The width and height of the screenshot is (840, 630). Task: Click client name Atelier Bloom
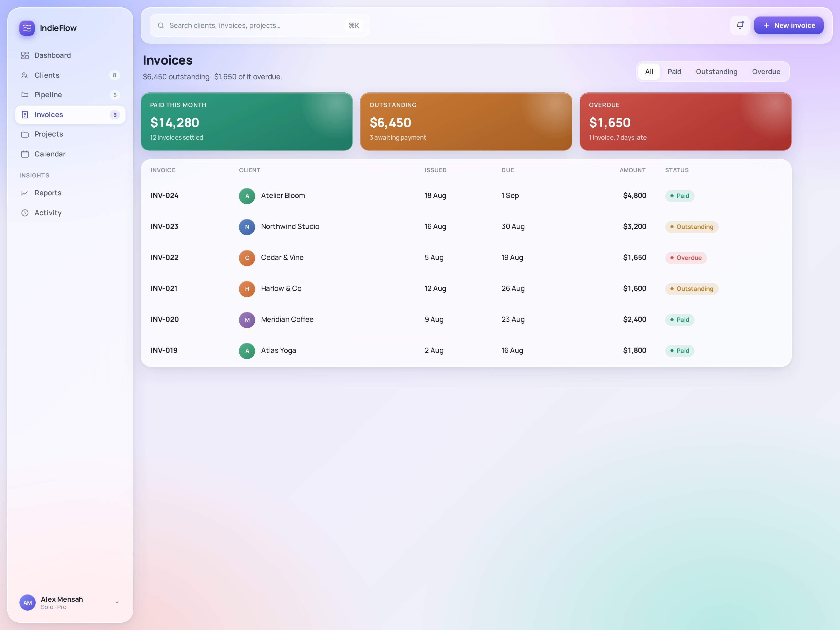pyautogui.click(x=283, y=196)
